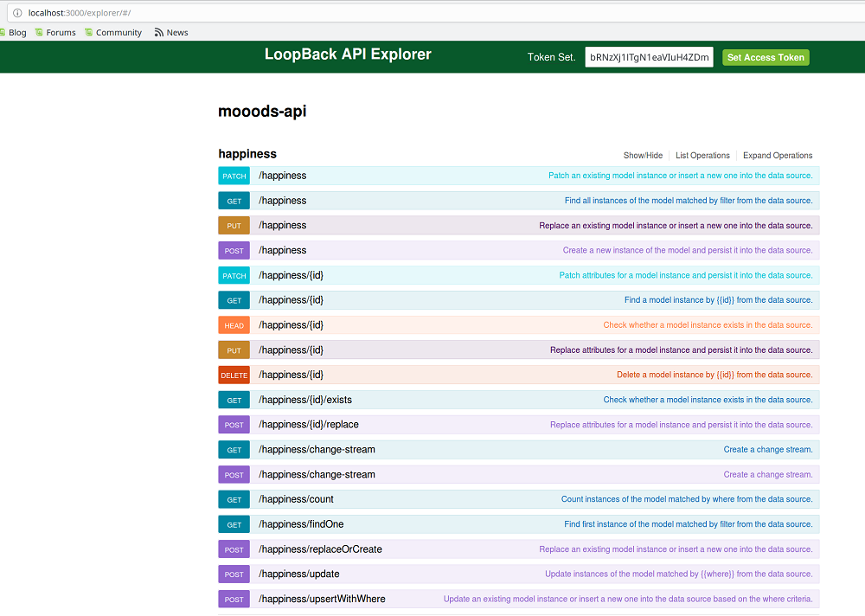
Task: Expand the DELETE /happiness/{id} operation badge
Action: 234,375
